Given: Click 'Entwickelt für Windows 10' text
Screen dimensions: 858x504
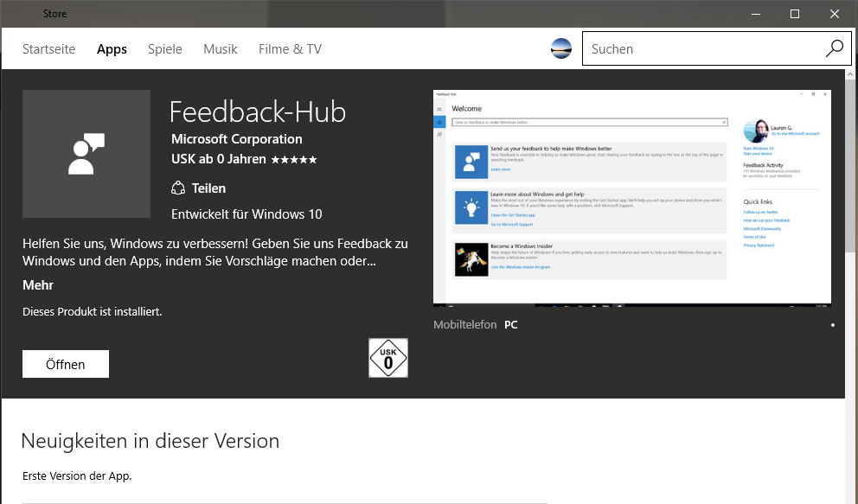Looking at the screenshot, I should pyautogui.click(x=247, y=214).
